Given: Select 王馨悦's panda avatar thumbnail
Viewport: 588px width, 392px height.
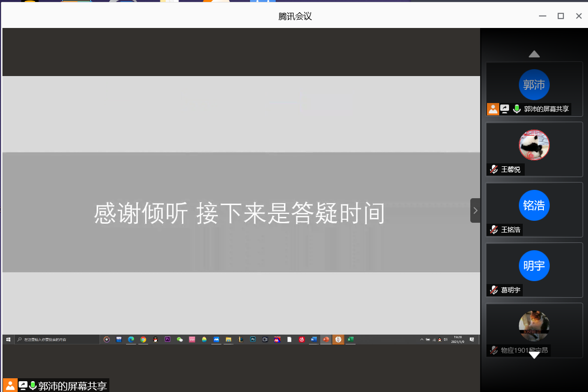Looking at the screenshot, I should point(534,145).
